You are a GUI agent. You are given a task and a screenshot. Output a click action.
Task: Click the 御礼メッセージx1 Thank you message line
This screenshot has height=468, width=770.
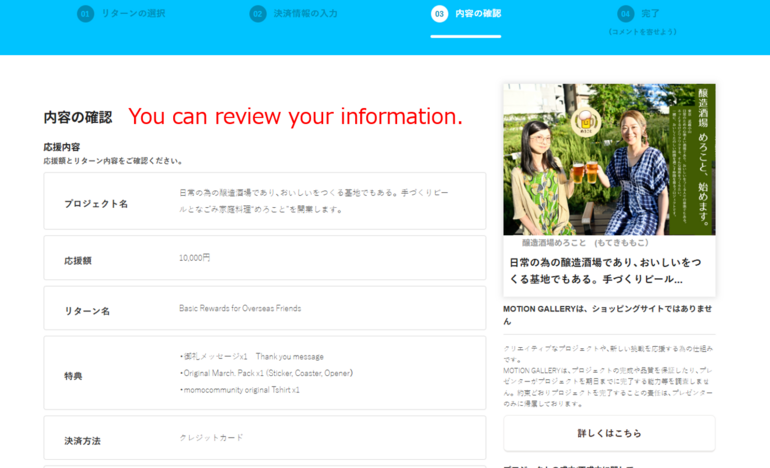coord(251,357)
